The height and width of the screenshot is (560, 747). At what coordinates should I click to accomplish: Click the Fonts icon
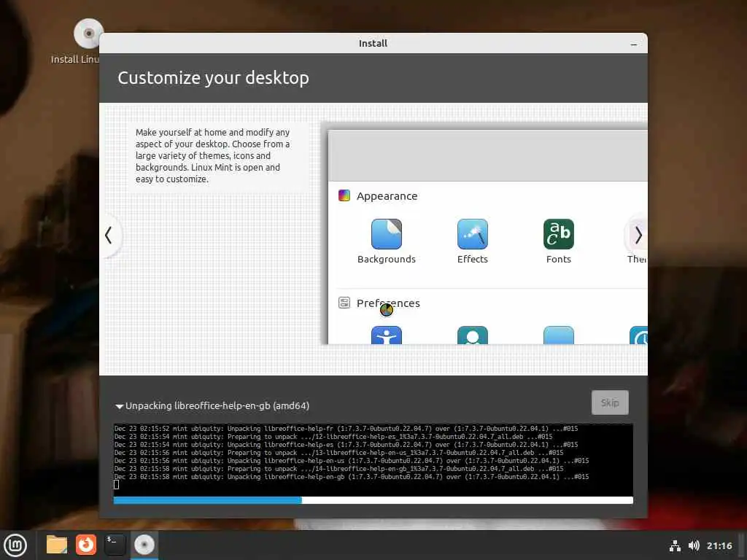pos(558,234)
